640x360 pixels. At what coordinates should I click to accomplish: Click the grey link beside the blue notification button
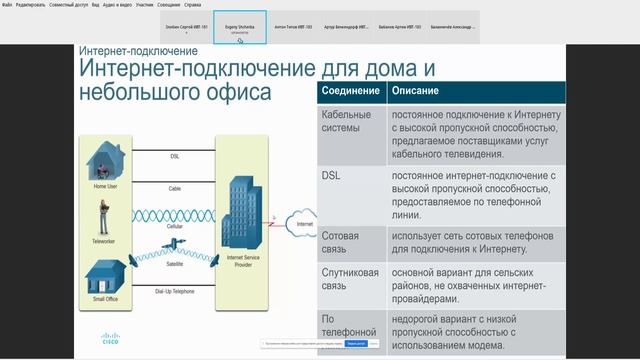point(373,344)
